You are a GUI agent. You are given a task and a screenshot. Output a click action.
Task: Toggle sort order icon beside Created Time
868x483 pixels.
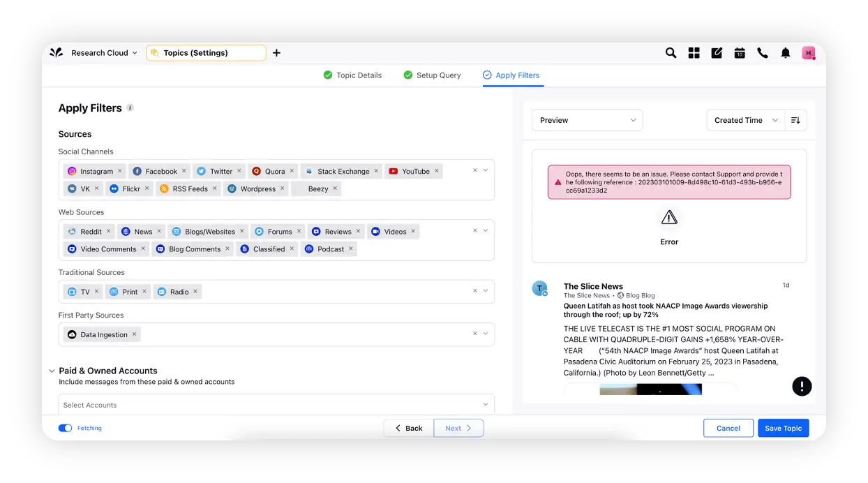pyautogui.click(x=795, y=120)
